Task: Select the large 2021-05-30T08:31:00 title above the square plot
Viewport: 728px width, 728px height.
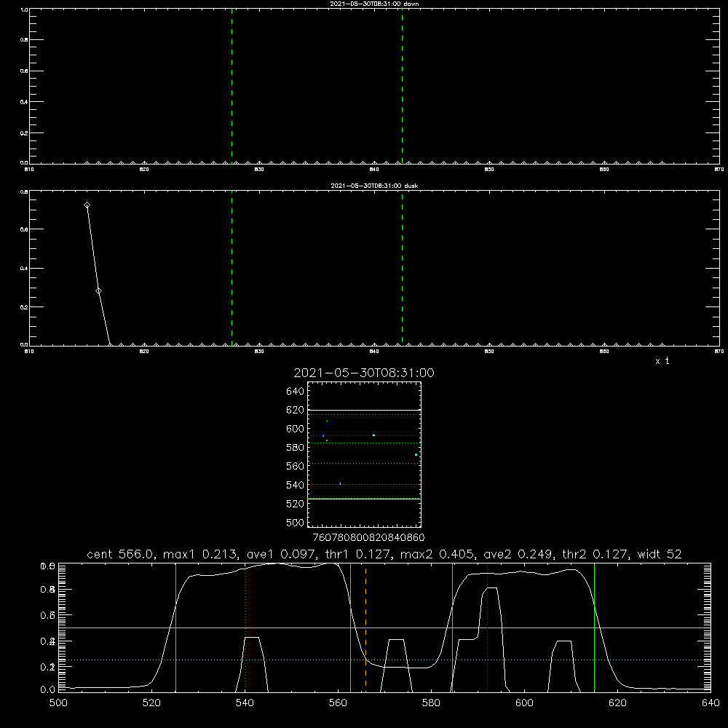Action: (x=364, y=373)
